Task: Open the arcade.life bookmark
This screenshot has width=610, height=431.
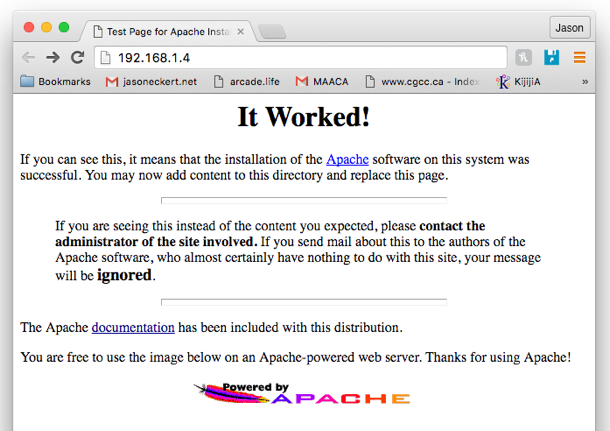Action: [x=246, y=81]
